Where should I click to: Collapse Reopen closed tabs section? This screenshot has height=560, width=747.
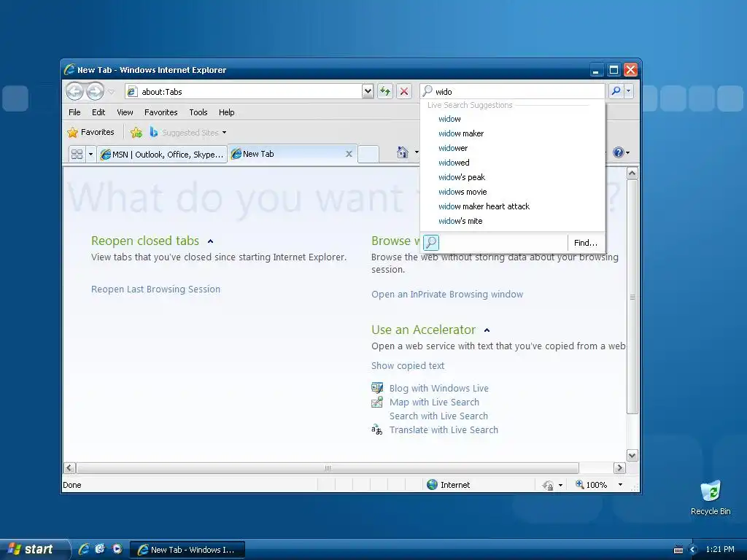tap(210, 241)
